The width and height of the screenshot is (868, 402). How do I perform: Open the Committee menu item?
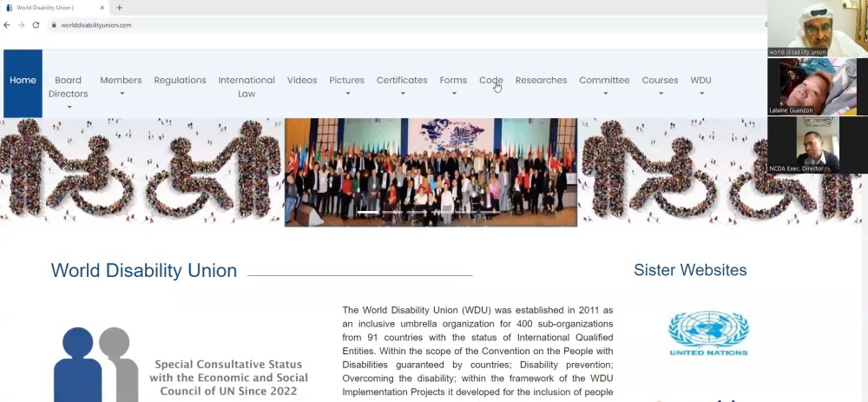604,80
